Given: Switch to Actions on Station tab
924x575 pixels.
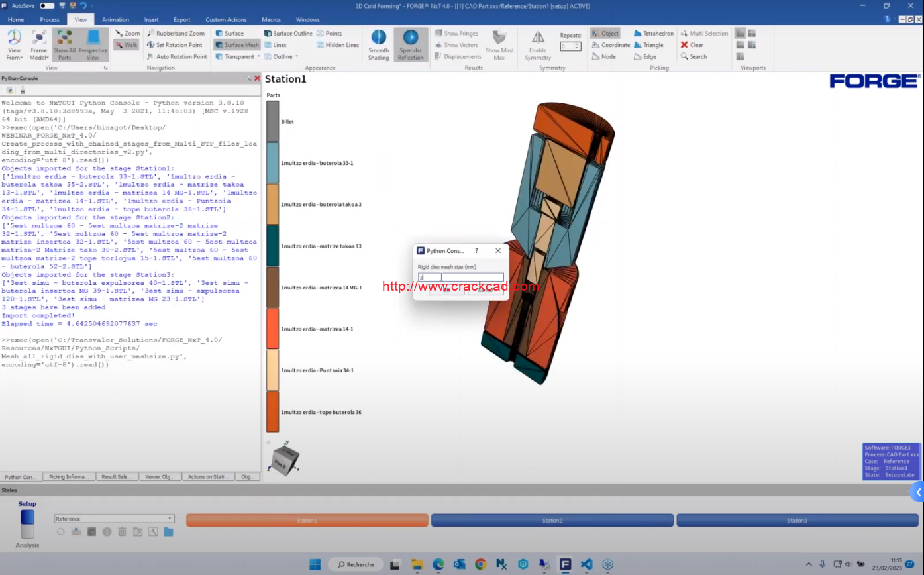Looking at the screenshot, I should (208, 476).
